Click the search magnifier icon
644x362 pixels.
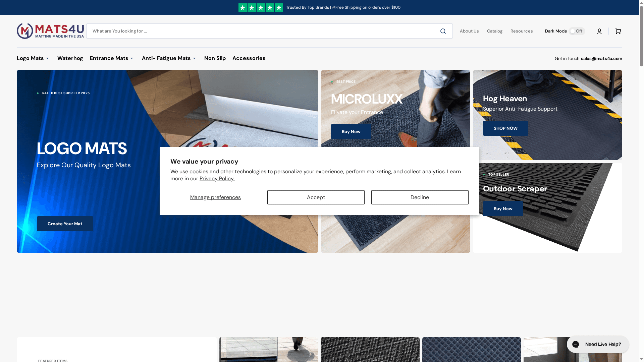(443, 31)
